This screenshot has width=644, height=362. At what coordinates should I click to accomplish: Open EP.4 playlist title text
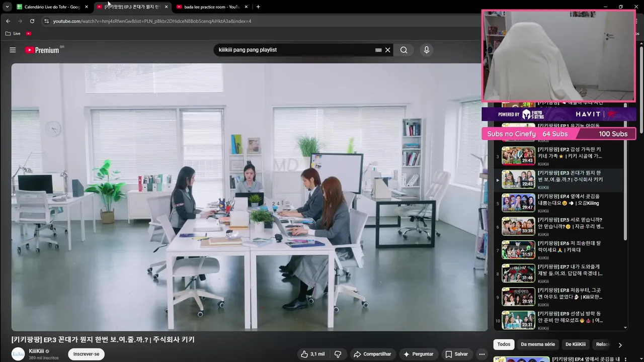pos(569,200)
